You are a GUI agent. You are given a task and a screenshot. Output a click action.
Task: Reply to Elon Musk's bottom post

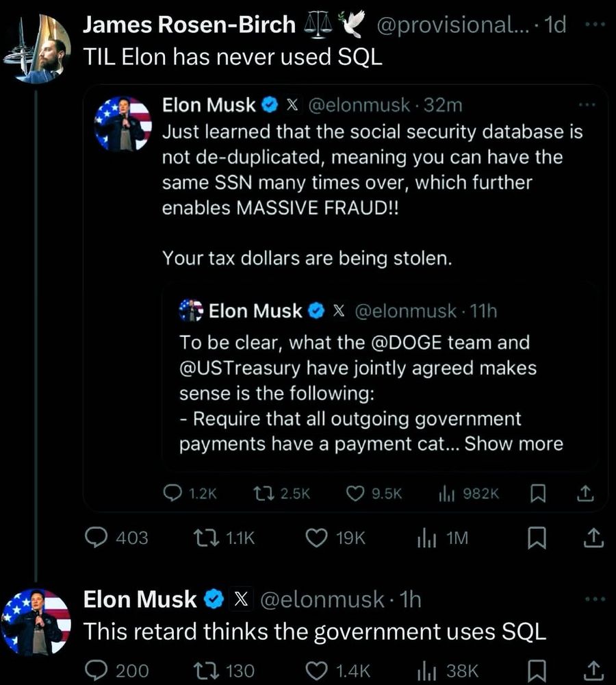pos(94,671)
